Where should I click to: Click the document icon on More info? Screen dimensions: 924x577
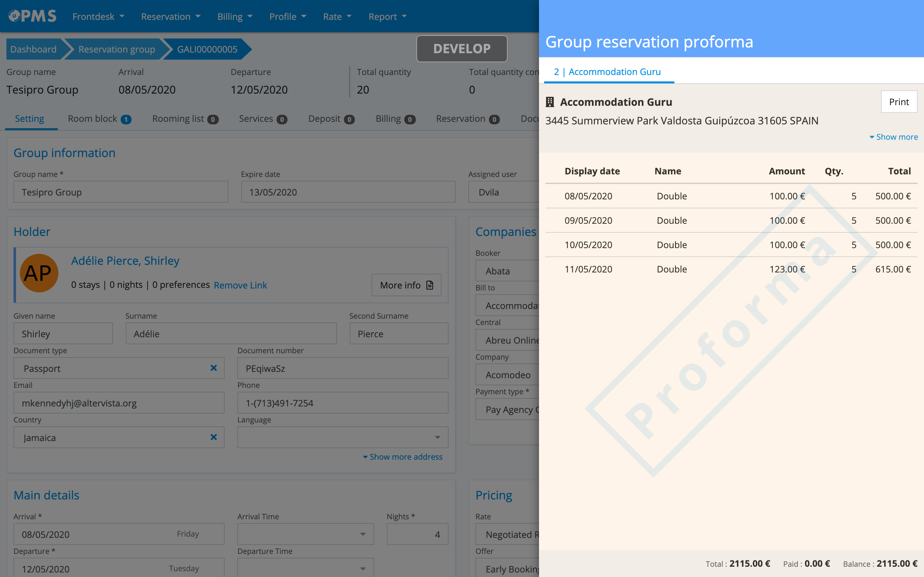(x=430, y=285)
